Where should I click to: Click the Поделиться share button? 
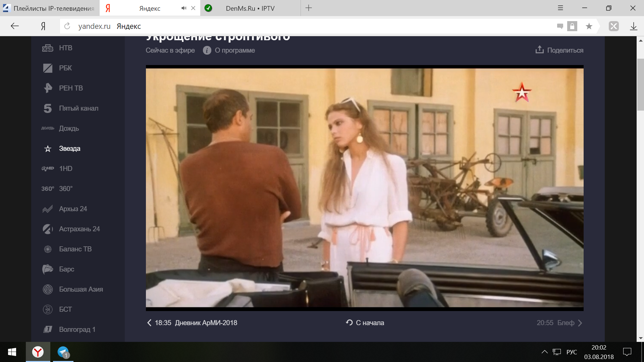[x=559, y=50]
